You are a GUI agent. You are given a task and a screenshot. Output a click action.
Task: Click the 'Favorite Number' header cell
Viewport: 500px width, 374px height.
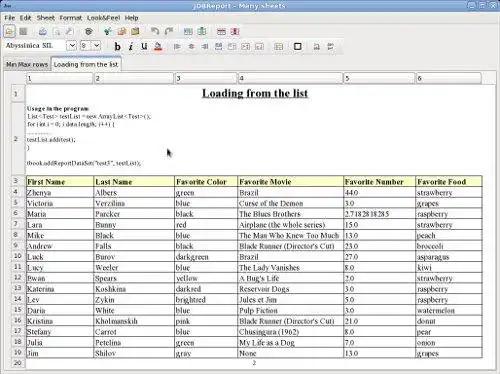point(380,182)
